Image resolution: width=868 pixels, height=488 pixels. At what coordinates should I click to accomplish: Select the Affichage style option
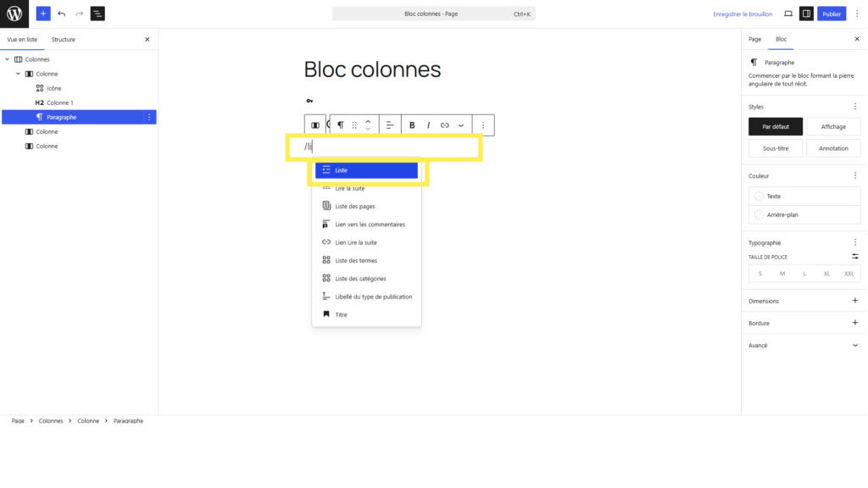pos(833,127)
